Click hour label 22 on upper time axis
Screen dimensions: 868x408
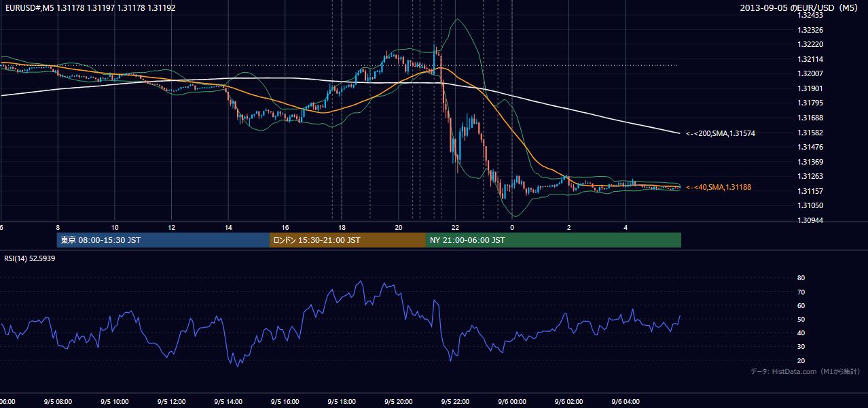(455, 227)
